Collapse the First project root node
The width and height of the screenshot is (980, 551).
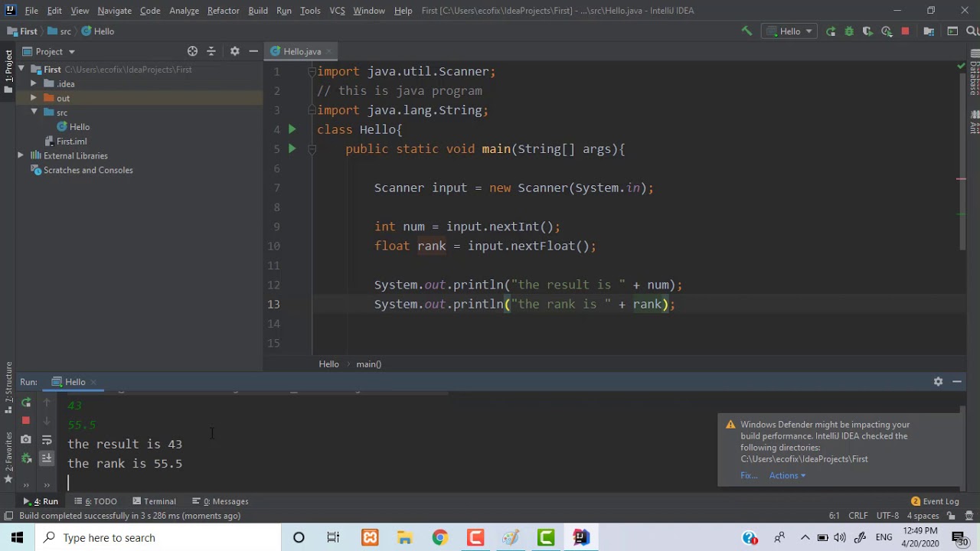coord(21,70)
